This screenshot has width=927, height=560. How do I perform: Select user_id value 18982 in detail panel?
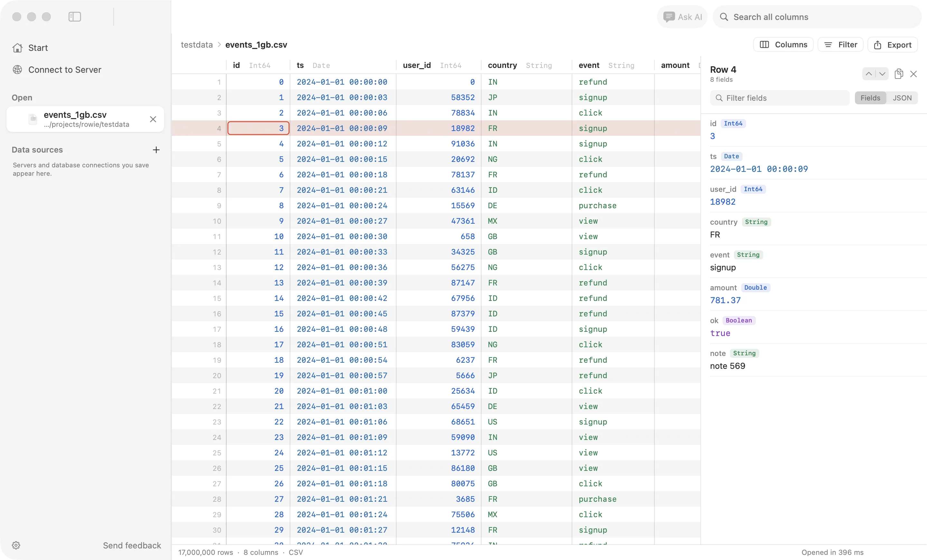click(722, 202)
